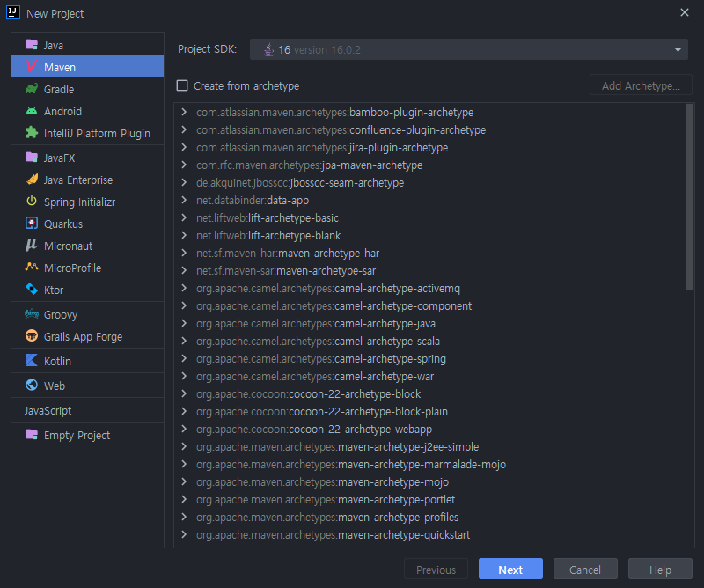Click the Java cup icon in SDK field
The image size is (704, 588).
tap(268, 49)
